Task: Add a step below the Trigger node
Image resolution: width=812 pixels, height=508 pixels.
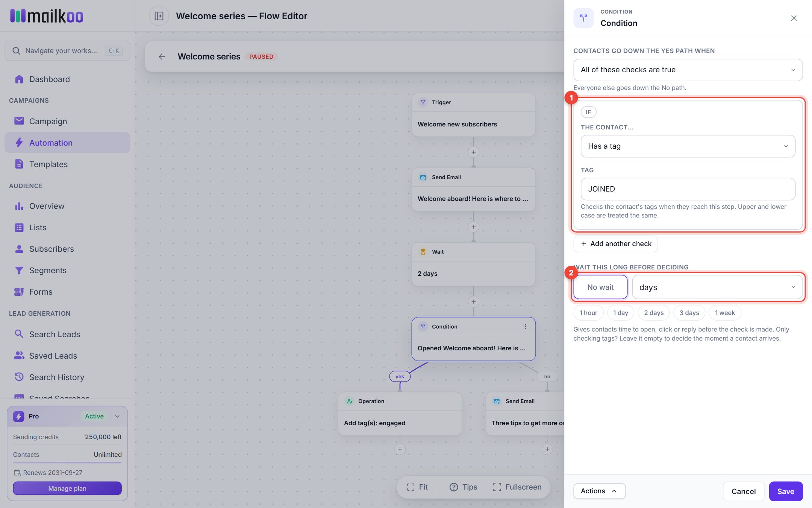Action: (x=473, y=152)
